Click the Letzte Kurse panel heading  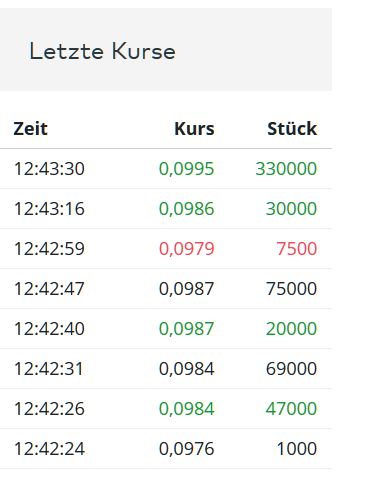[x=102, y=51]
